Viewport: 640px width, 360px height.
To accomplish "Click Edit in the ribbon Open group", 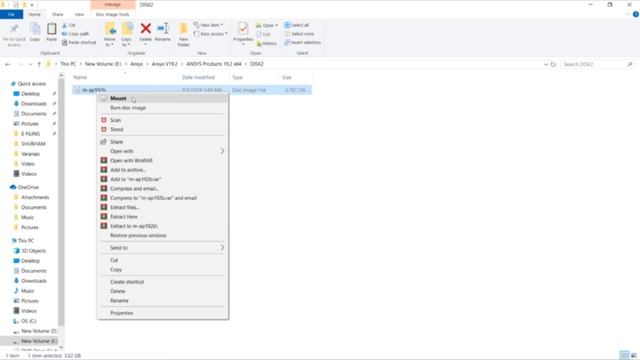I will tap(263, 34).
